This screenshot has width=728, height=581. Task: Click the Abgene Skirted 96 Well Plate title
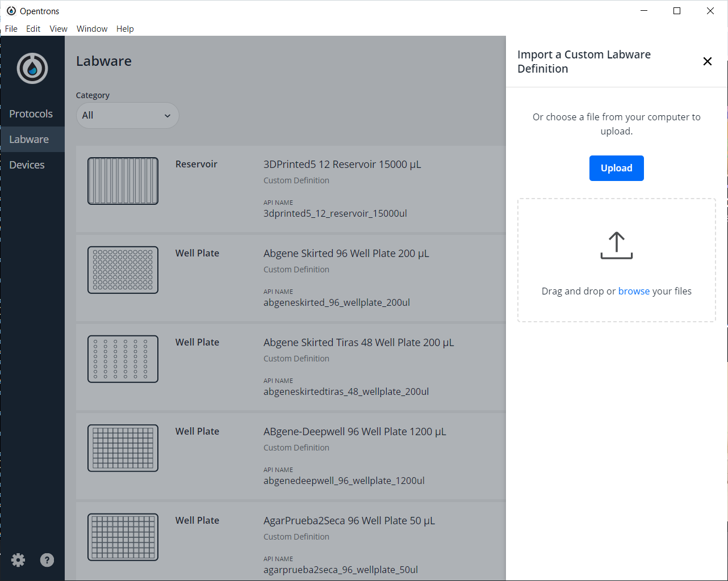tap(346, 254)
